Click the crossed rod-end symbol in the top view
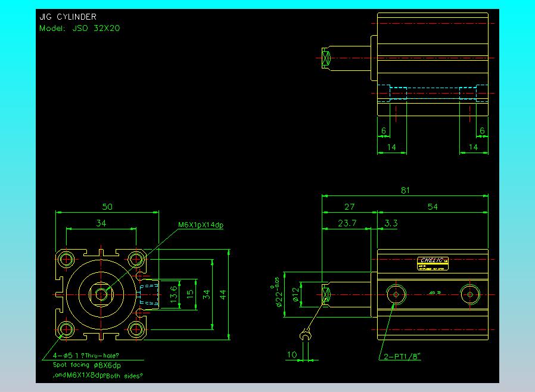 tap(325, 58)
